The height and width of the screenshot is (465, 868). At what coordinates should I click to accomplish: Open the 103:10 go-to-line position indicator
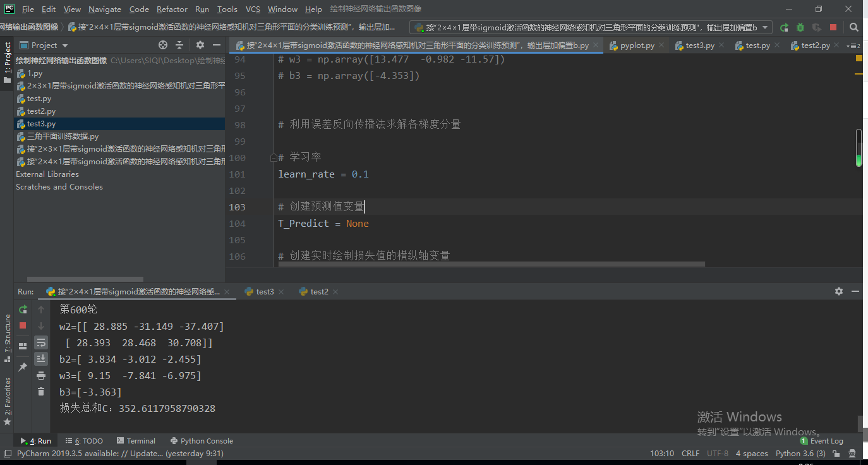point(662,453)
